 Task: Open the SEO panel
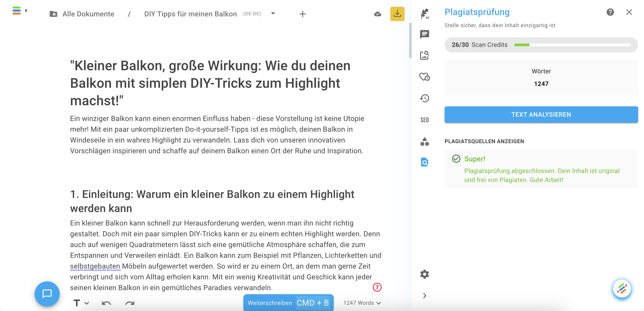tap(424, 120)
